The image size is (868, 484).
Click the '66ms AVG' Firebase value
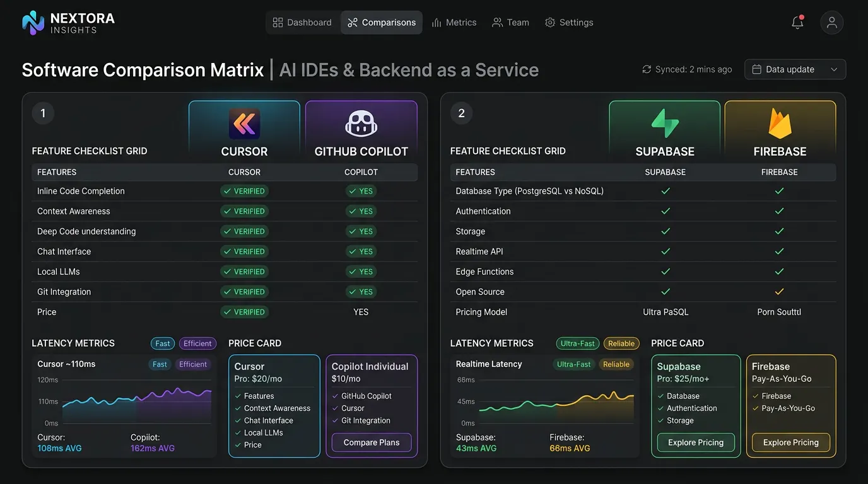point(570,448)
